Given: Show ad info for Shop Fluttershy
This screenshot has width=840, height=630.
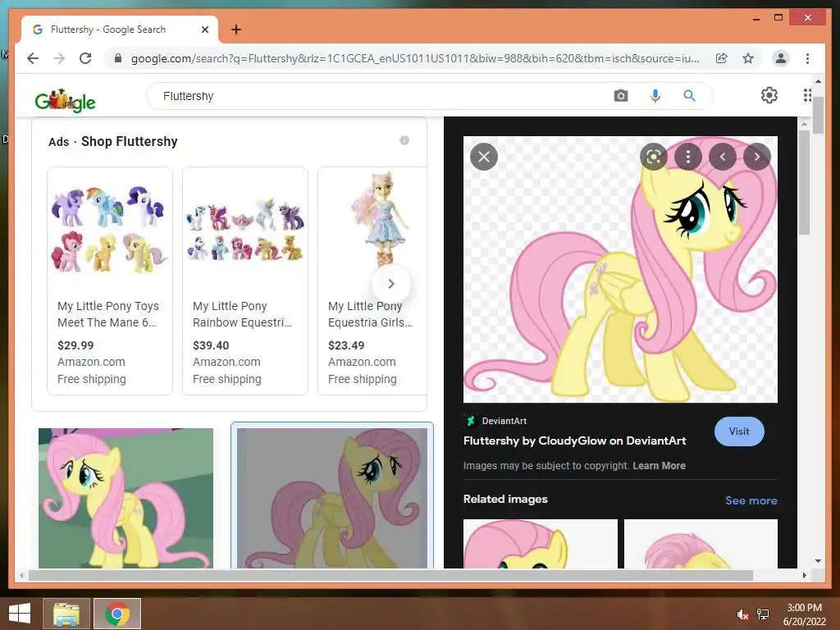Looking at the screenshot, I should tap(404, 140).
